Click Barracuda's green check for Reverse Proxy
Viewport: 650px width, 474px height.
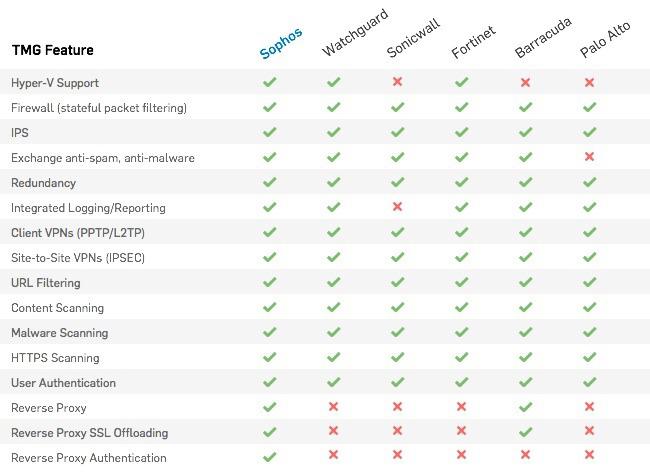[525, 407]
